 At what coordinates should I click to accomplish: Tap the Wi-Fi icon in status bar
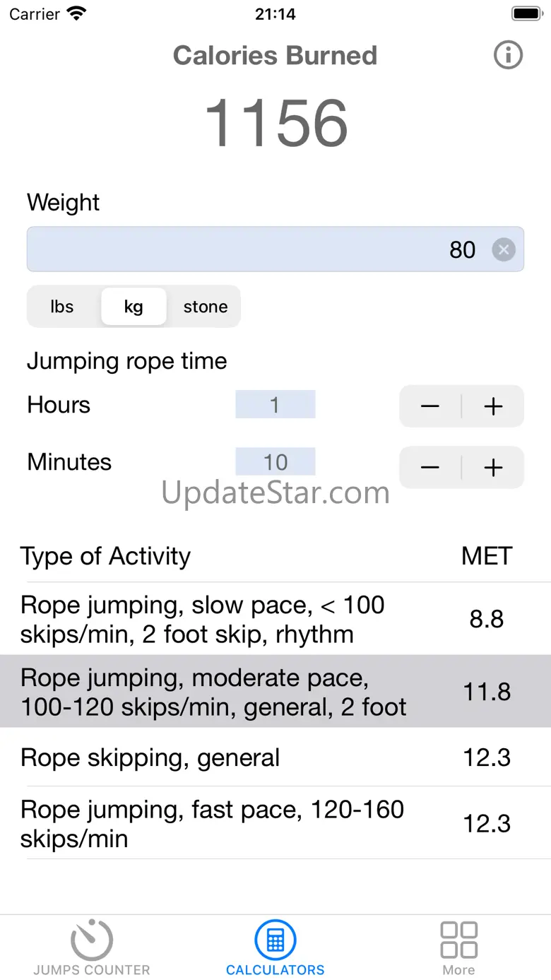tap(76, 14)
